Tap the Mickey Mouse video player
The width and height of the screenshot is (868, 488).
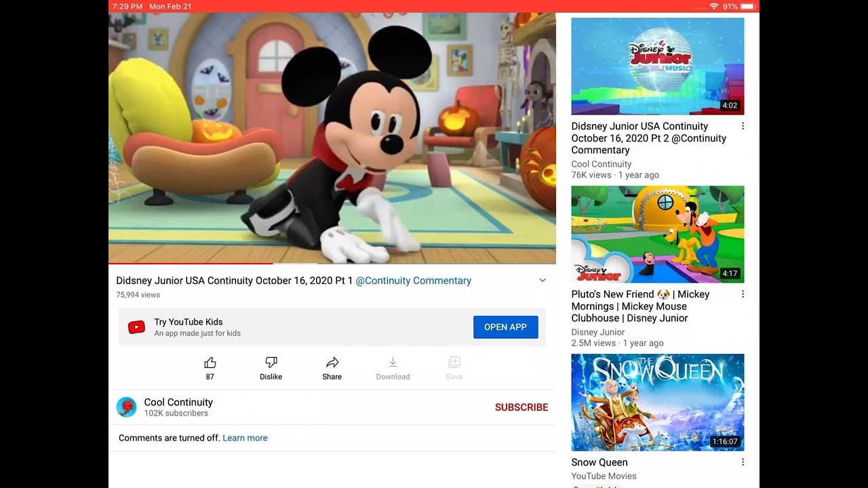[x=332, y=138]
